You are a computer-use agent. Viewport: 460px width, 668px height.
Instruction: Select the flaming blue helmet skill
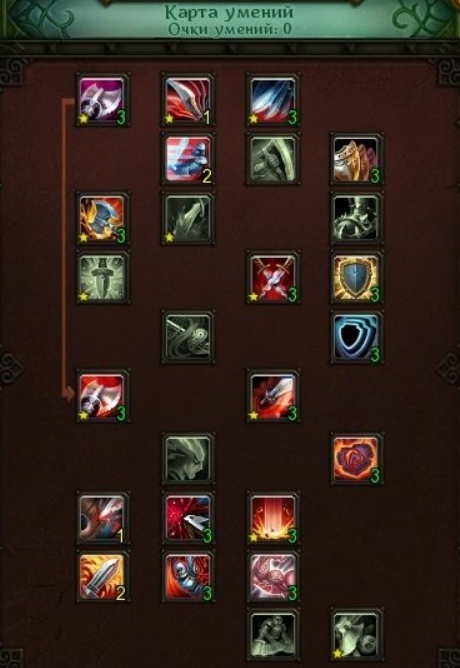point(103,218)
